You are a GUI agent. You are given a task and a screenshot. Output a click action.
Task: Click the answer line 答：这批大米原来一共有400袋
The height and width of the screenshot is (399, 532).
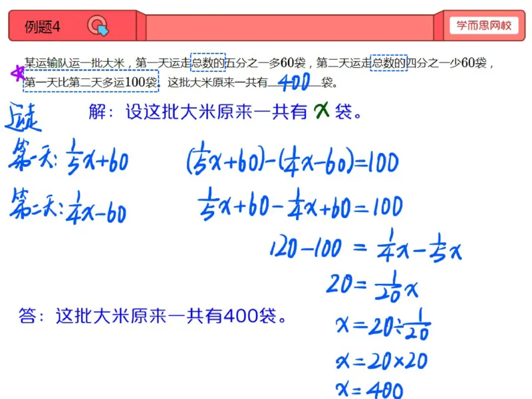153,316
